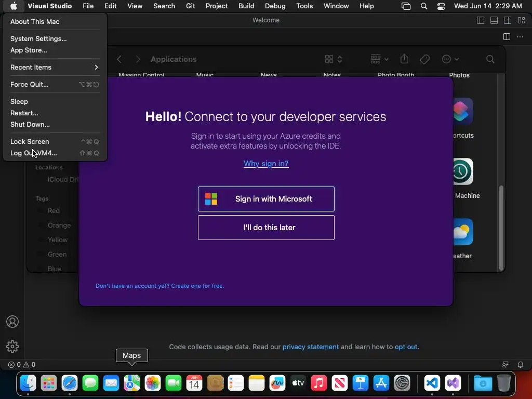
Task: Open Apple TV app in the Dock
Action: [x=298, y=383]
